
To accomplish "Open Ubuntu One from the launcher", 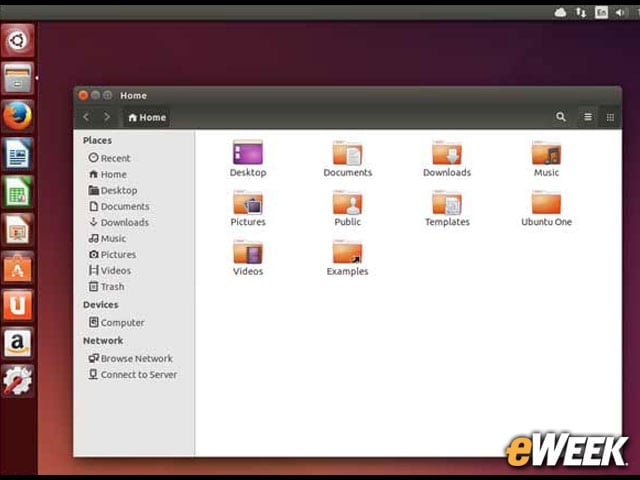I will coord(18,305).
